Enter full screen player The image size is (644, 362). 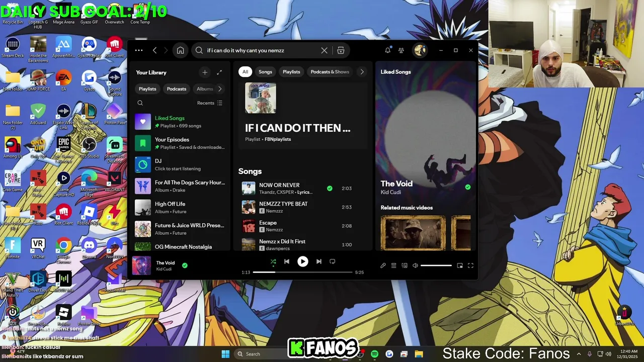coord(471,265)
